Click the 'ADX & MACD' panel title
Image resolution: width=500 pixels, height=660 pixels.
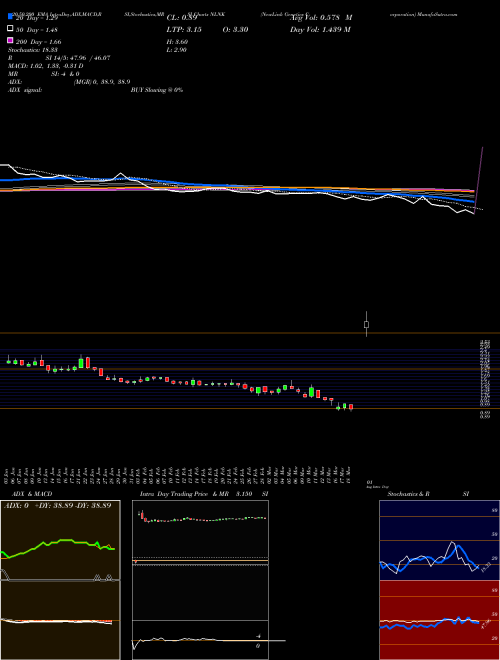click(x=32, y=494)
